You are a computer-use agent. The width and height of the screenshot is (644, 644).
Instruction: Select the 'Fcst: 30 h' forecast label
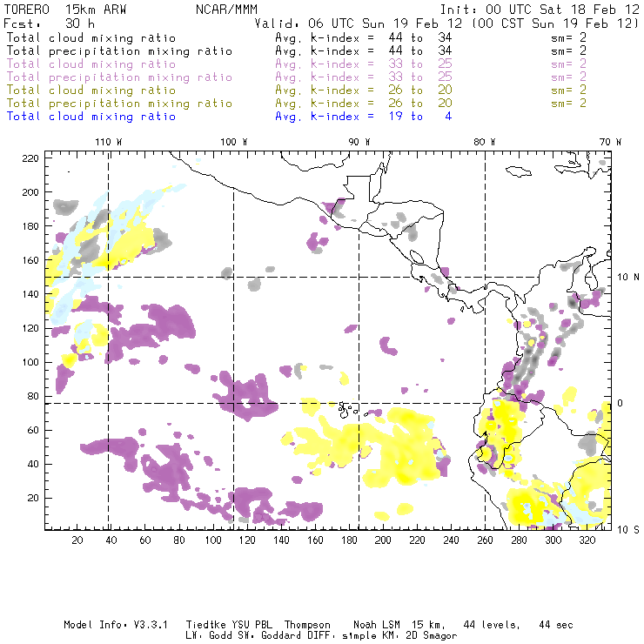(x=50, y=23)
